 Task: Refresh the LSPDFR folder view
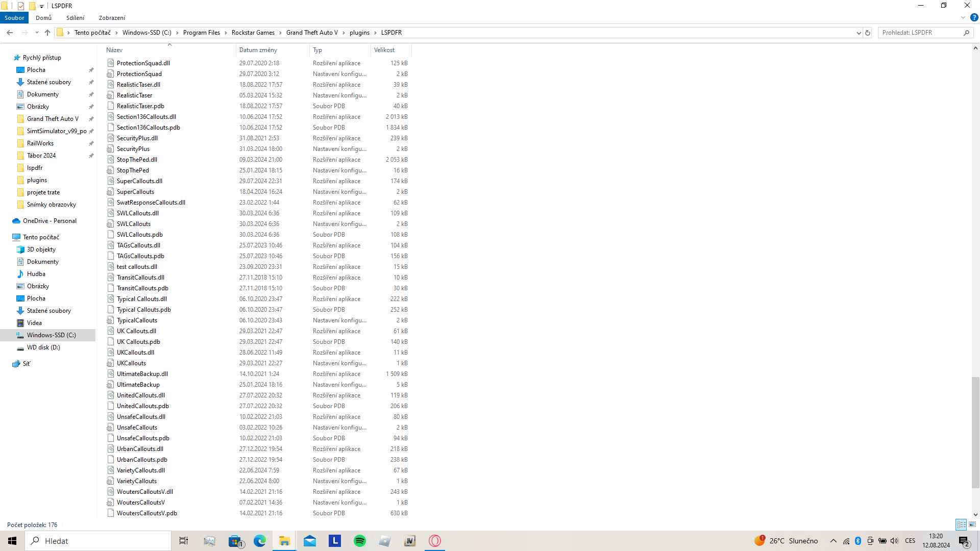868,33
